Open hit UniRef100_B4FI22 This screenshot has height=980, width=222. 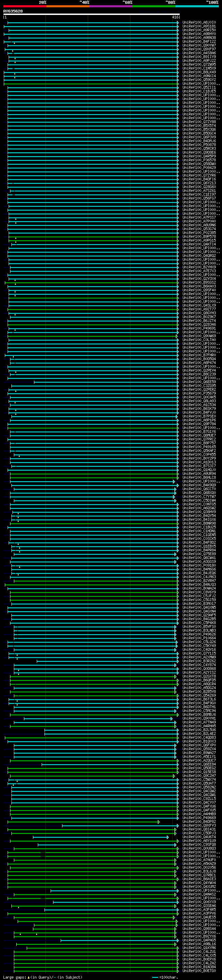tap(199, 41)
